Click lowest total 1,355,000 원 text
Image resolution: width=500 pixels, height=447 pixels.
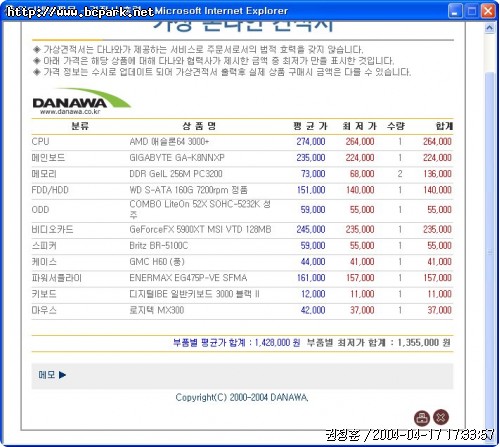[x=378, y=343]
